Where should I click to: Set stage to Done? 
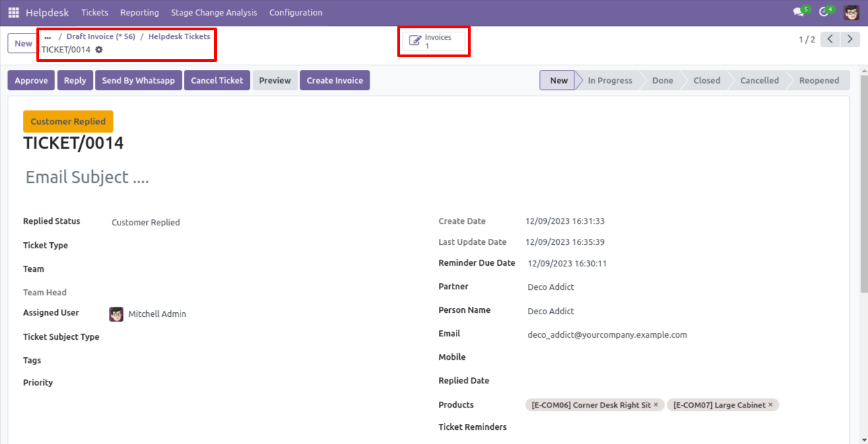[662, 81]
